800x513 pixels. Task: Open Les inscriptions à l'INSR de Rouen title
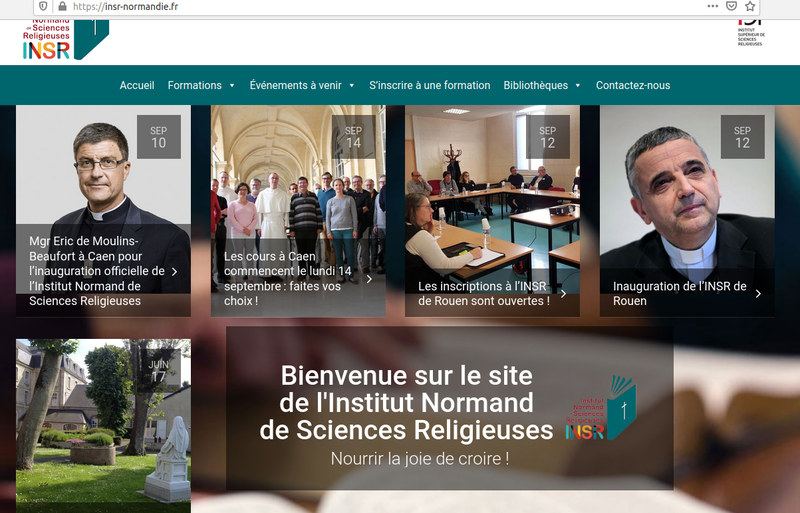click(484, 294)
